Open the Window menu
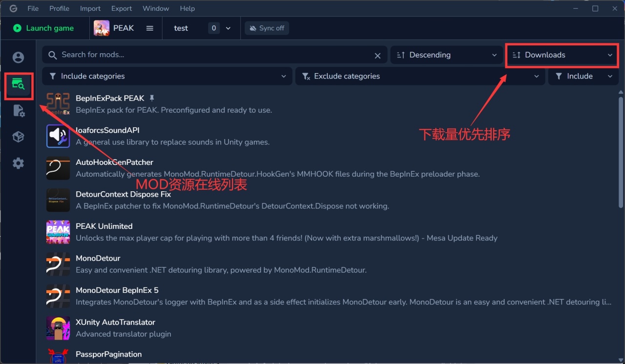Image resolution: width=625 pixels, height=364 pixels. coord(156,8)
